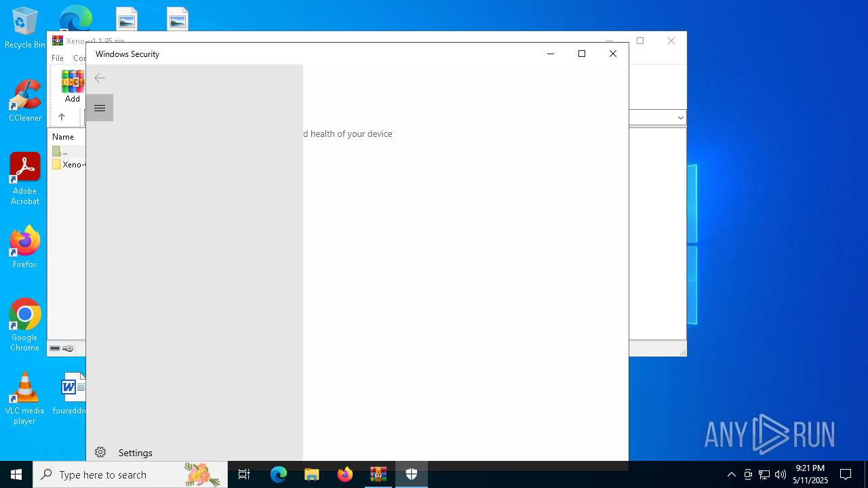
Task: Show hidden system tray icons
Action: tap(731, 474)
